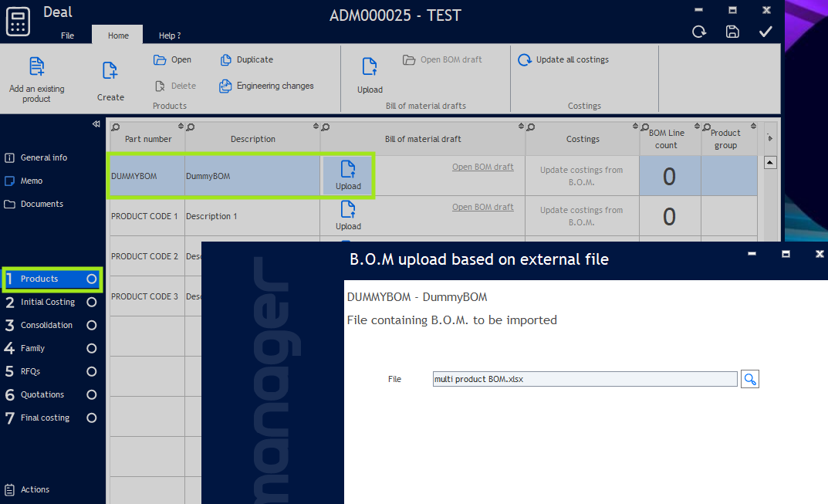
Task: Open the Help ? tab
Action: pyautogui.click(x=169, y=36)
